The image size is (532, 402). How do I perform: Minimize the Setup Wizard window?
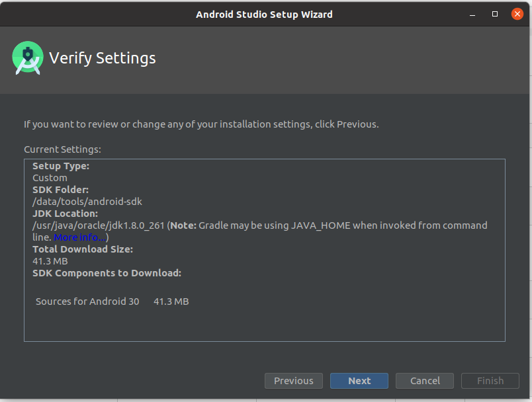tap(472, 15)
